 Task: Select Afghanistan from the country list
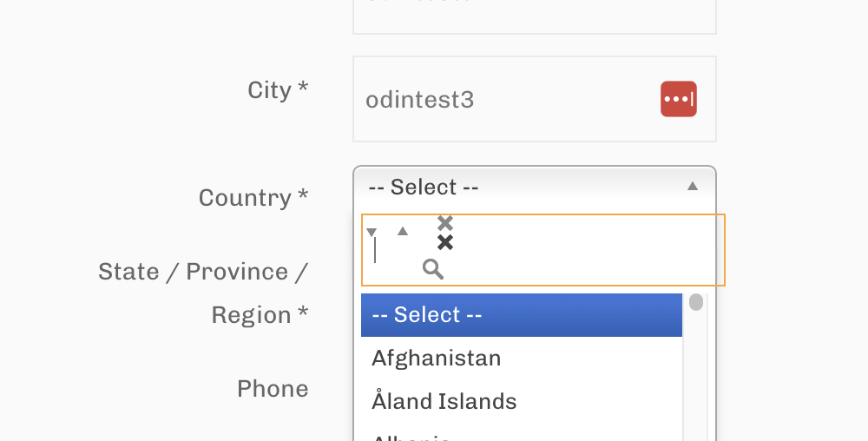coord(436,358)
